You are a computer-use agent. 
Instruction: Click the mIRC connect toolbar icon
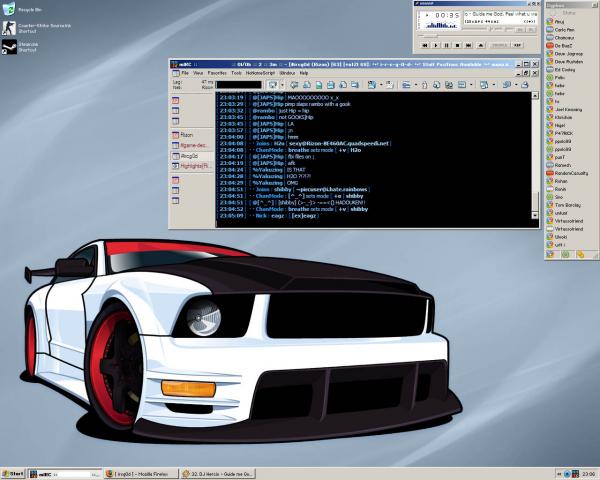[273, 85]
